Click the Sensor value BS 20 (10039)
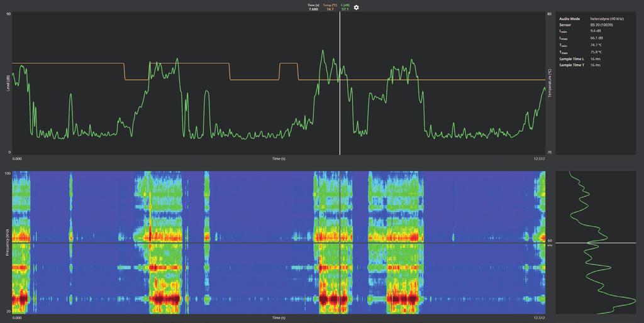Viewport: 644px width, 323px height. click(602, 25)
